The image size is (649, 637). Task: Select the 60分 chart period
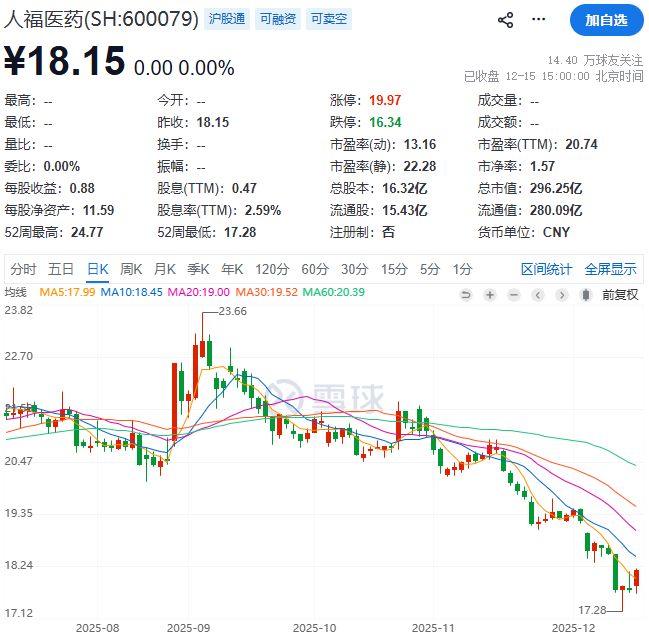pos(315,269)
